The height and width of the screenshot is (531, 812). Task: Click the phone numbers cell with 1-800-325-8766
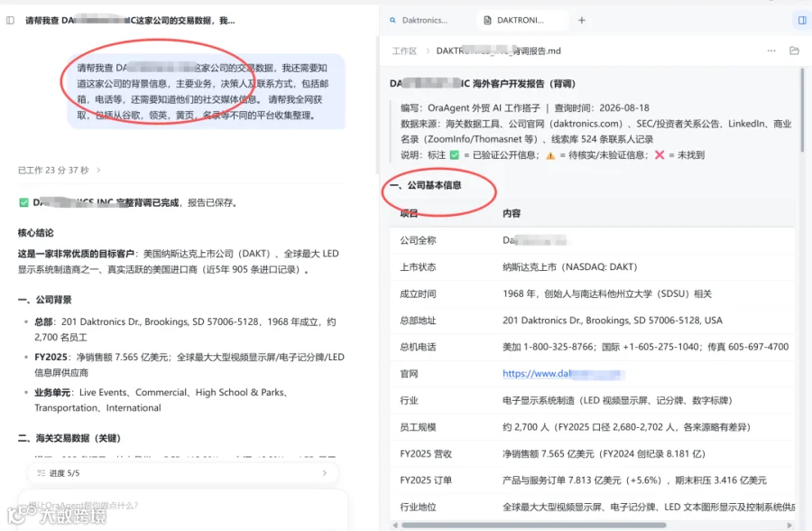coord(645,347)
